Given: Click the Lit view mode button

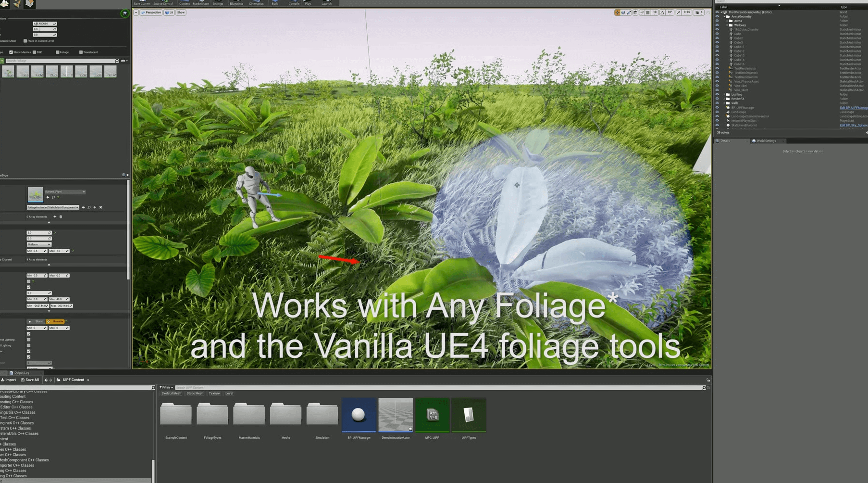Looking at the screenshot, I should (169, 13).
